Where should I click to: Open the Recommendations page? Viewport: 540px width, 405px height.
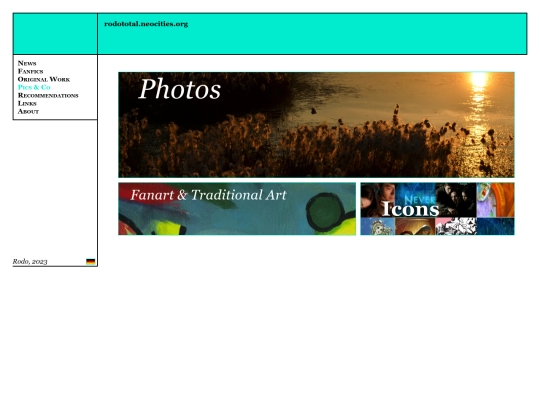click(48, 95)
